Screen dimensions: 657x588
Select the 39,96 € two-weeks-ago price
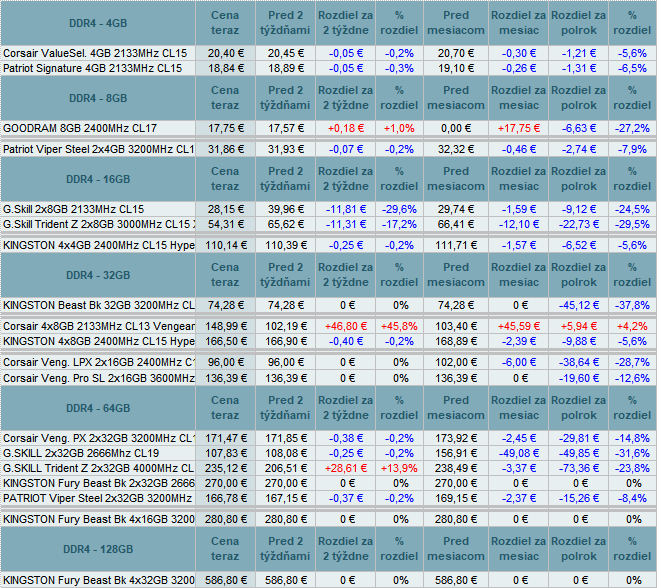click(285, 209)
